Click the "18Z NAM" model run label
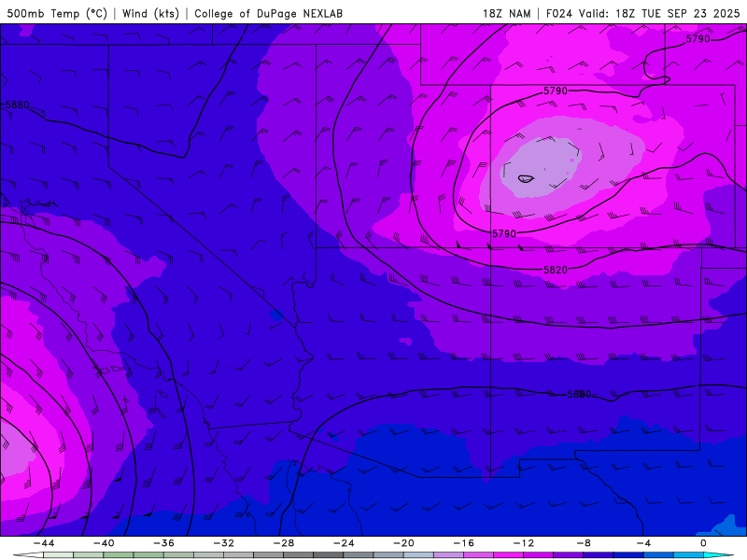The width and height of the screenshot is (747, 560). tap(506, 13)
